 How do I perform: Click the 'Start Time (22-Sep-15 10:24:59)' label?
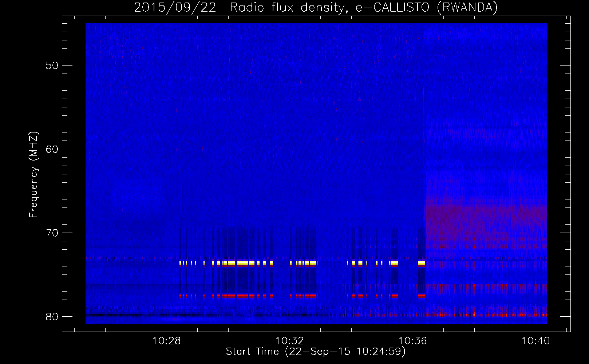(x=316, y=352)
